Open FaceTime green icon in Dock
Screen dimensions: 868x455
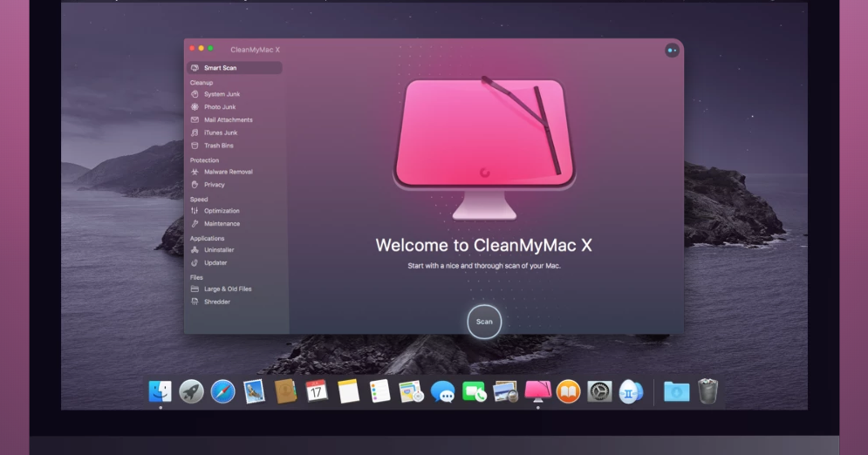coord(475,391)
